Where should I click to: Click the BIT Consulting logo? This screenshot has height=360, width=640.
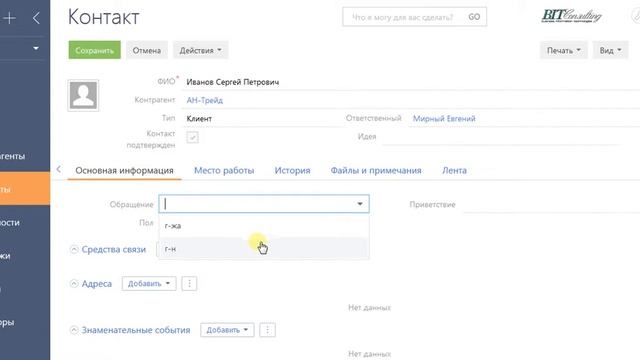point(571,16)
